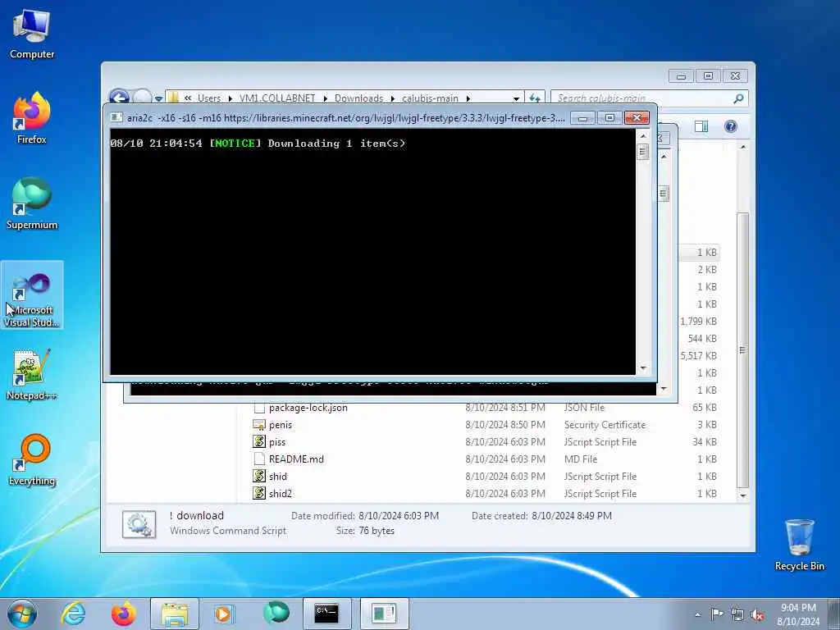840x630 pixels.
Task: Click the Search calubjs-main input field
Action: pyautogui.click(x=641, y=98)
